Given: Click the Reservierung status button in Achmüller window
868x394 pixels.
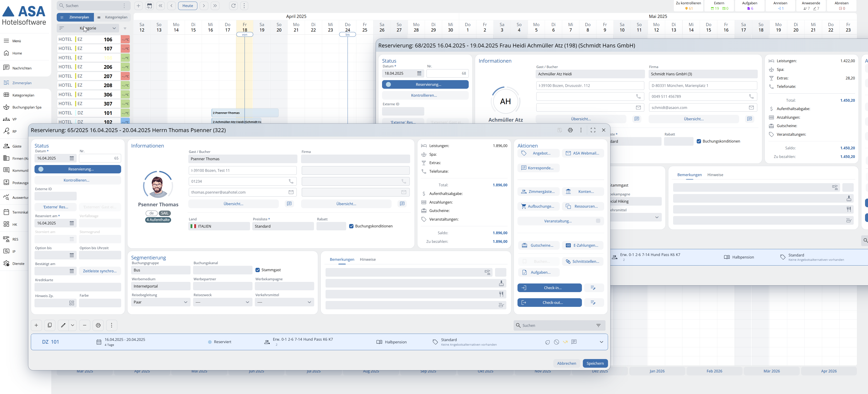Looking at the screenshot, I should coord(425,84).
